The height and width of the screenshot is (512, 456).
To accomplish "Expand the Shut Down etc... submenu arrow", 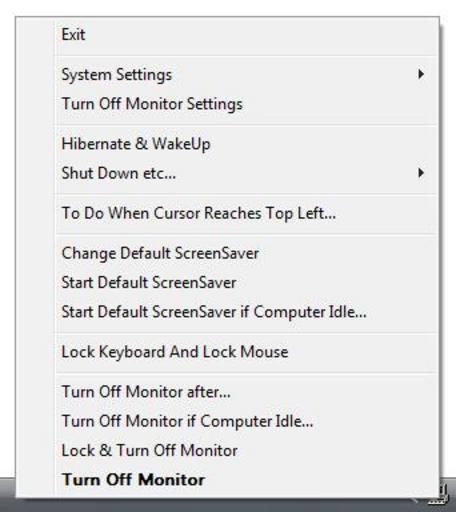I will tap(421, 173).
